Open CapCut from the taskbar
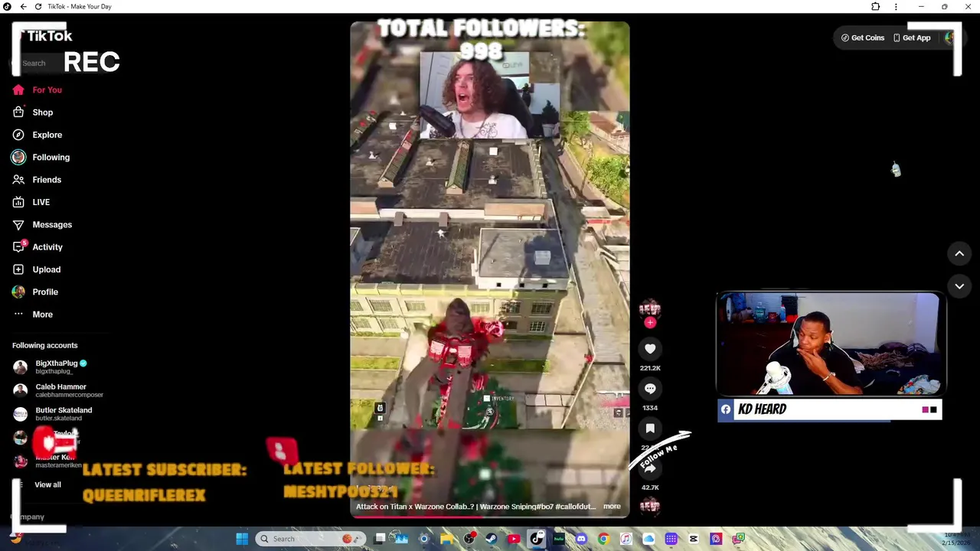 click(x=694, y=539)
